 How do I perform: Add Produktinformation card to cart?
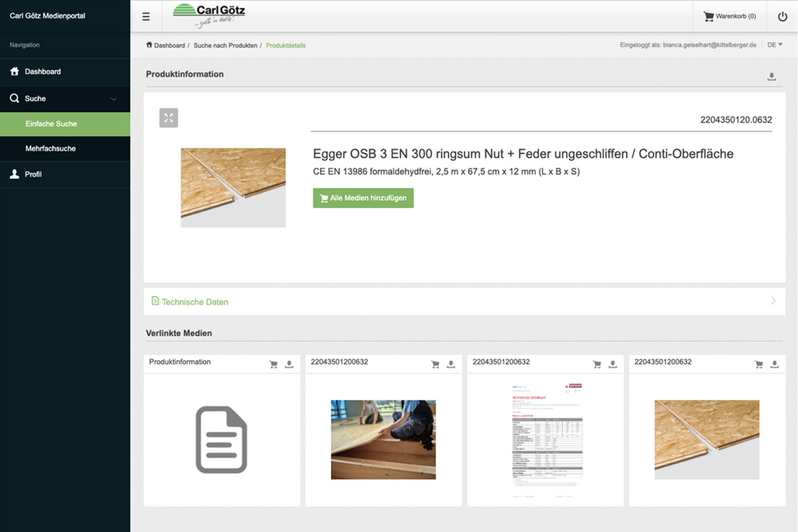coord(273,364)
